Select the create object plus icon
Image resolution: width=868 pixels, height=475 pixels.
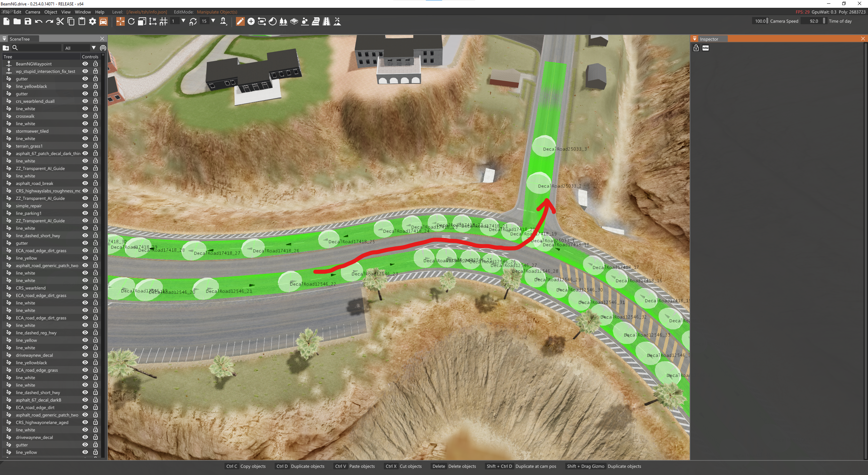251,22
